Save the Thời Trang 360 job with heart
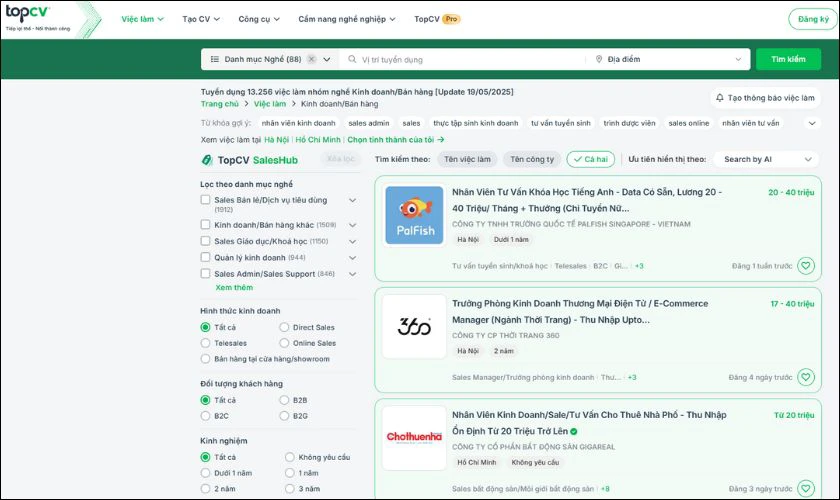This screenshot has width=840, height=500. [x=806, y=377]
